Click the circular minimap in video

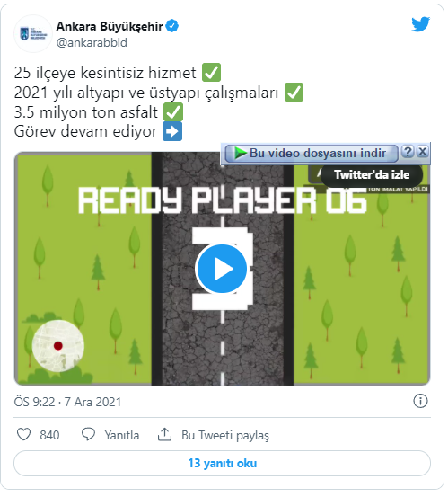click(x=58, y=346)
